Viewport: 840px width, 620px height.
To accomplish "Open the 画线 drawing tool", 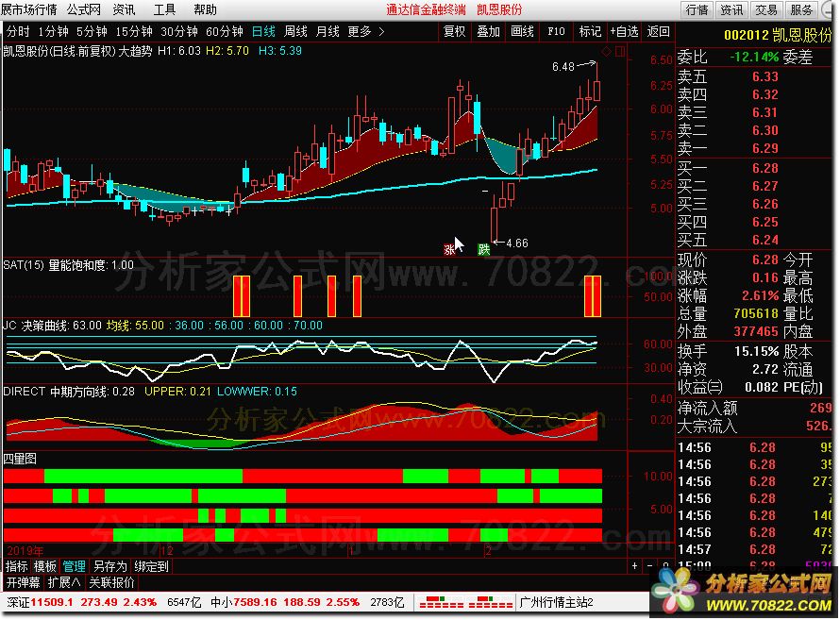I will pyautogui.click(x=522, y=30).
